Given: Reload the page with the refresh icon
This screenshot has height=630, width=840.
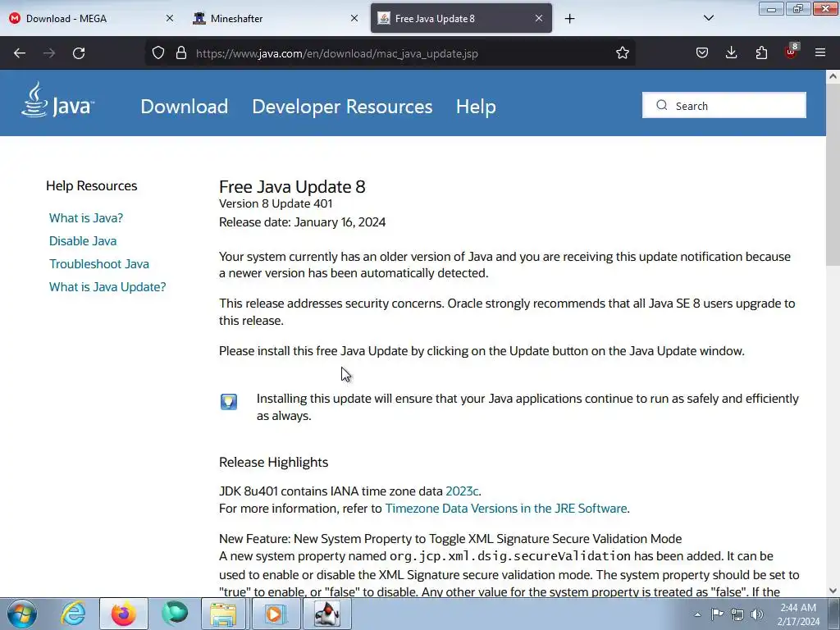Looking at the screenshot, I should point(79,53).
